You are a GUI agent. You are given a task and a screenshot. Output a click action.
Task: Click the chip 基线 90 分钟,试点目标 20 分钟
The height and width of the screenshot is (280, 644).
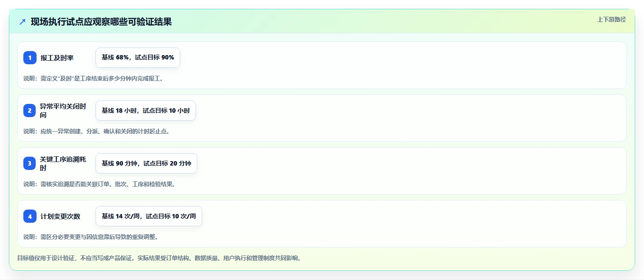tap(146, 163)
